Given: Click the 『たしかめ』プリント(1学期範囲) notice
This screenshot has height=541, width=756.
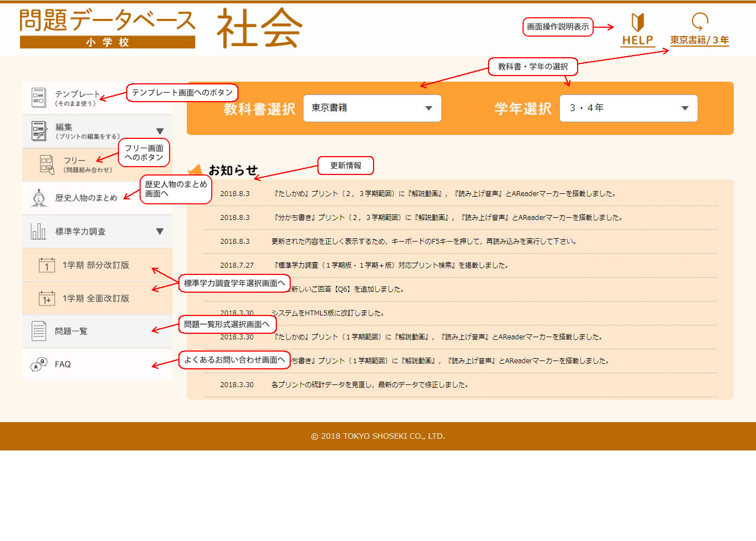Looking at the screenshot, I should [438, 337].
